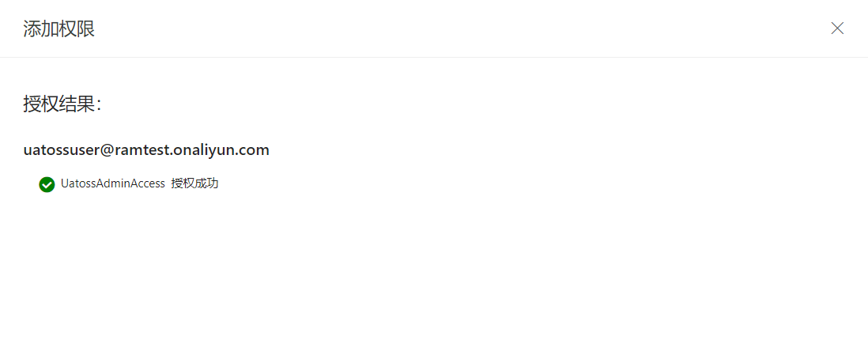Viewport: 868px width, 359px height.
Task: Close the 添加权限 panel with the X
Action: coord(837,28)
